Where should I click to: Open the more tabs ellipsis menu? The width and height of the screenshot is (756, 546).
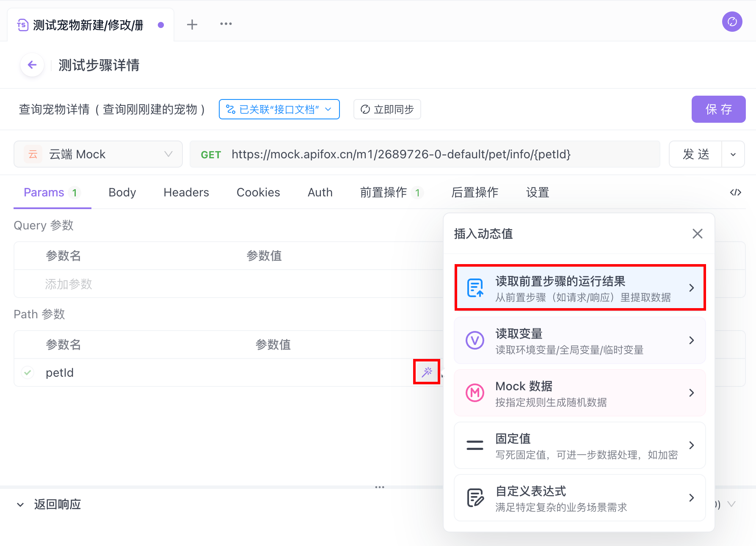click(226, 24)
